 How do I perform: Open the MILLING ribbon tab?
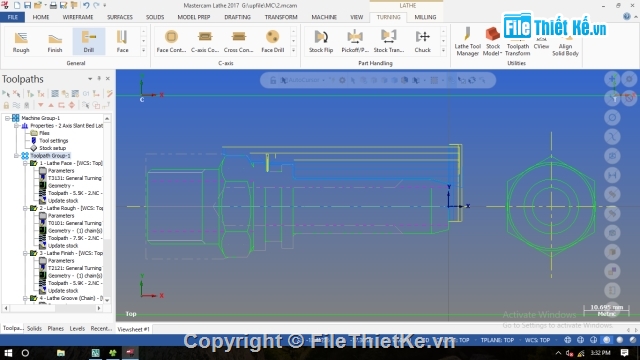(425, 17)
